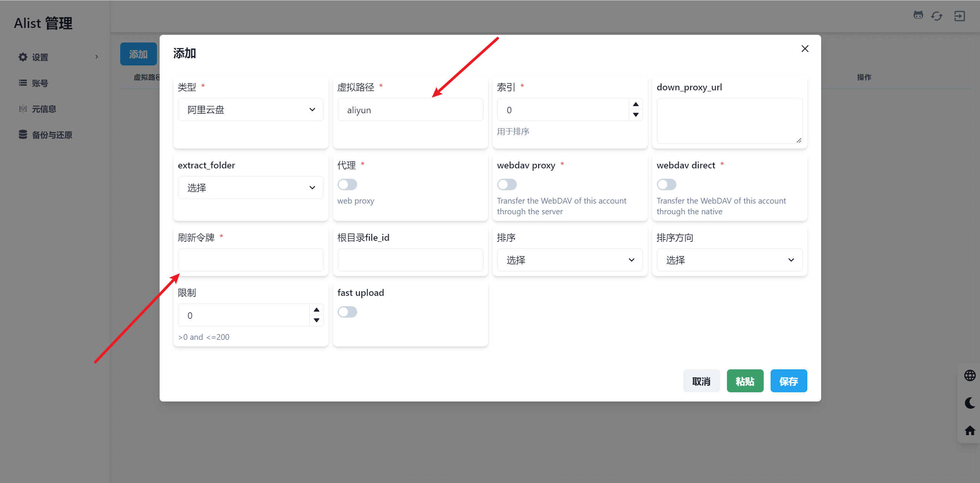Screen dimensions: 980x483
Task: Switch to dark mode with moon icon
Action: coord(970,403)
